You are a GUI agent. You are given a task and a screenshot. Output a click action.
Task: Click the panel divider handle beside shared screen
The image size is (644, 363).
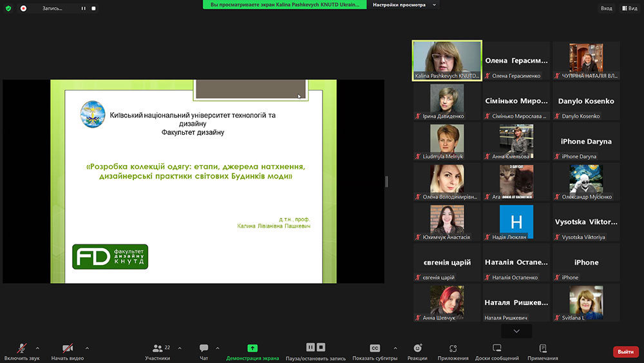pos(386,181)
